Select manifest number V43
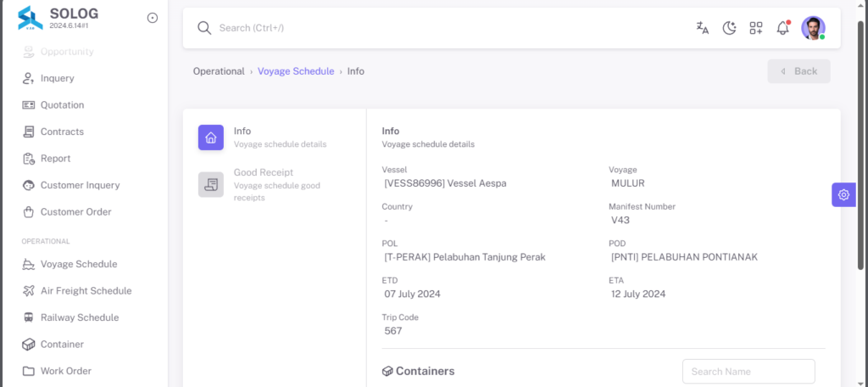Image resolution: width=868 pixels, height=387 pixels. coord(620,220)
